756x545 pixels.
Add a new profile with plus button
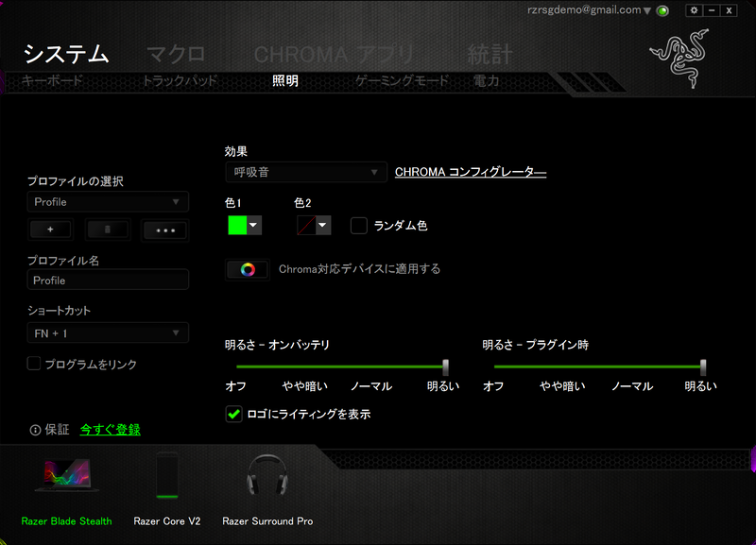point(51,230)
